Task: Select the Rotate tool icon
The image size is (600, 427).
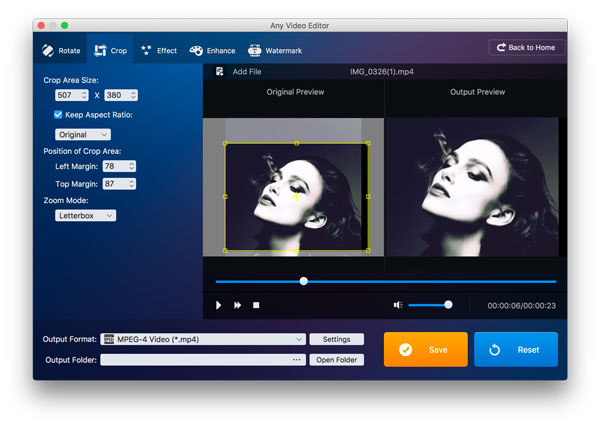Action: click(x=48, y=50)
